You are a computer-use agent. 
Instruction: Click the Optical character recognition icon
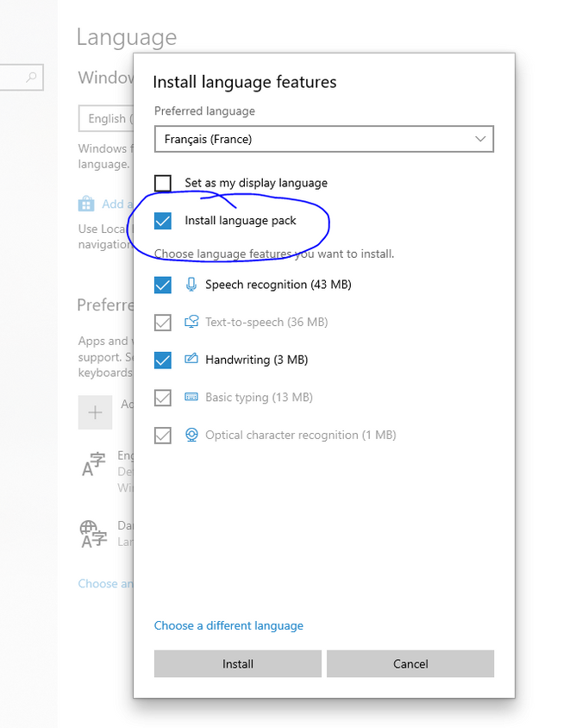pyautogui.click(x=191, y=436)
